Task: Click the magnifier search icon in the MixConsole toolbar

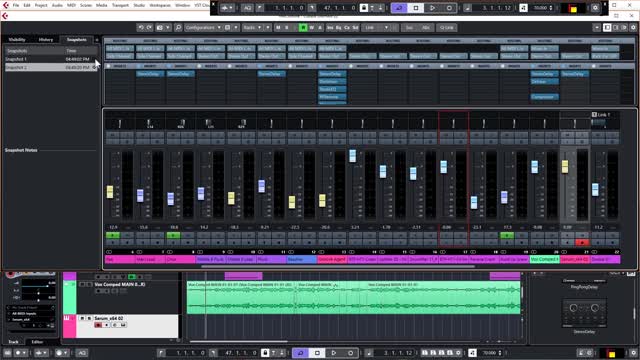Action: (x=178, y=28)
